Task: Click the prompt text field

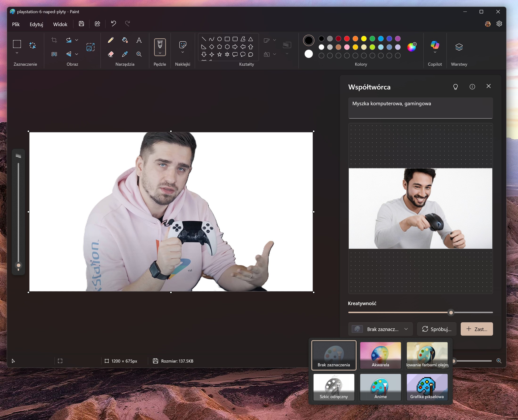Action: (x=420, y=108)
